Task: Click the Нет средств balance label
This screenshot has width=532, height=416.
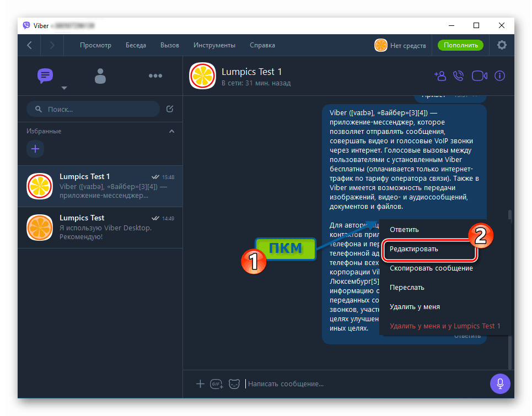Action: [x=408, y=45]
